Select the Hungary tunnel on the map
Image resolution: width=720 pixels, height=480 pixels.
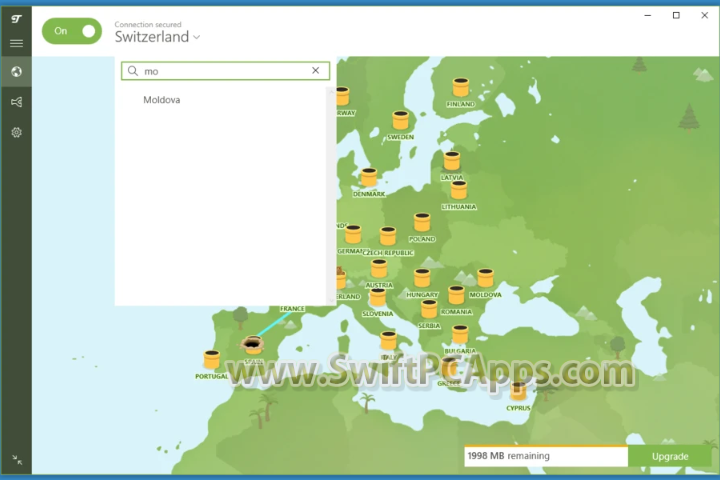[422, 278]
